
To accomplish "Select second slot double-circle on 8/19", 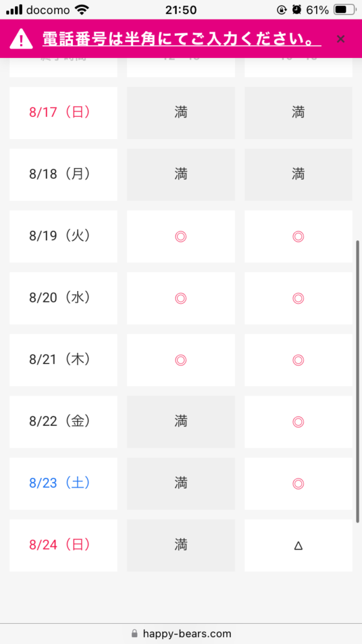I will coord(299,236).
